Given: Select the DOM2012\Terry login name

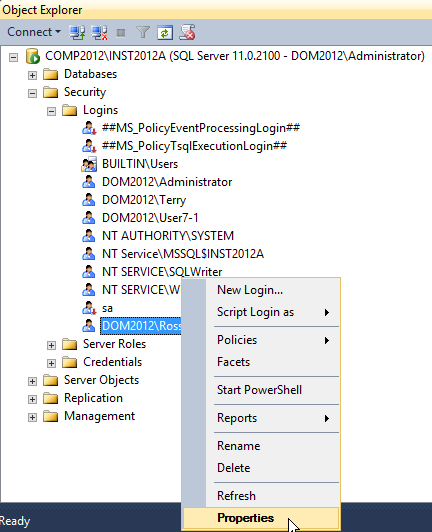Looking at the screenshot, I should click(144, 200).
